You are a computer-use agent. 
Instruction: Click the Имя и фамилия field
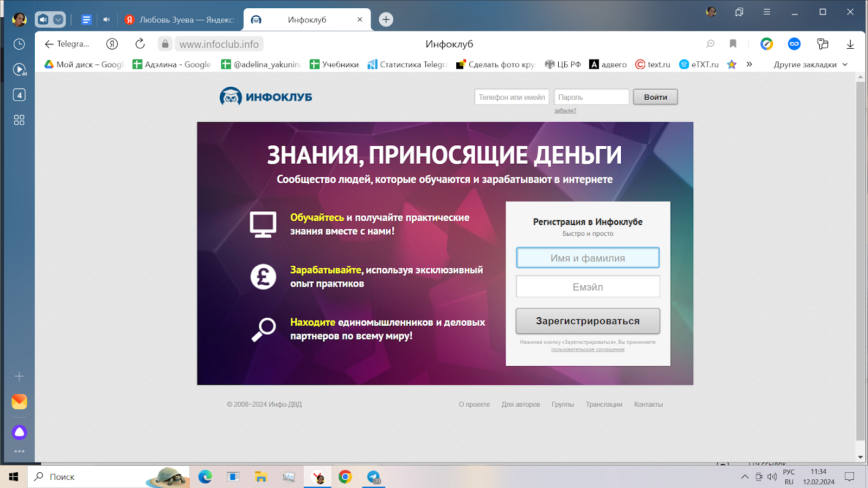click(x=588, y=258)
